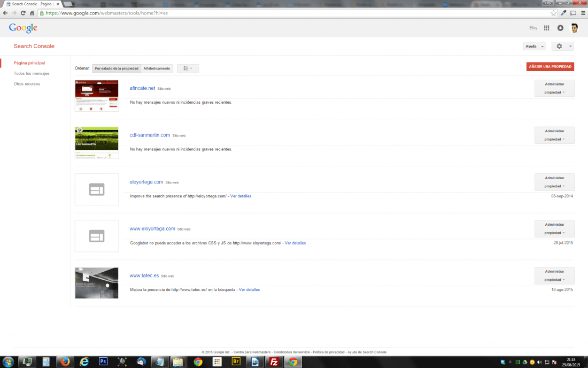The height and width of the screenshot is (368, 588).
Task: Bookmark this page with the star
Action: tap(553, 13)
